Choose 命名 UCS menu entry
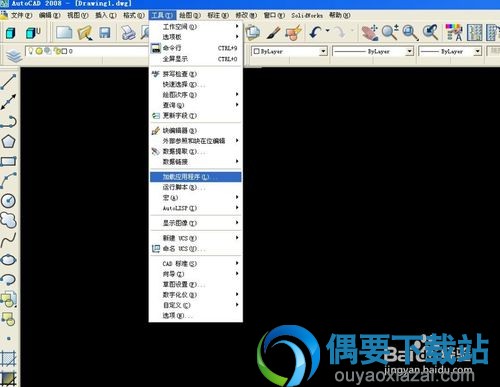Screen dimensions: 500x387 point(196,248)
